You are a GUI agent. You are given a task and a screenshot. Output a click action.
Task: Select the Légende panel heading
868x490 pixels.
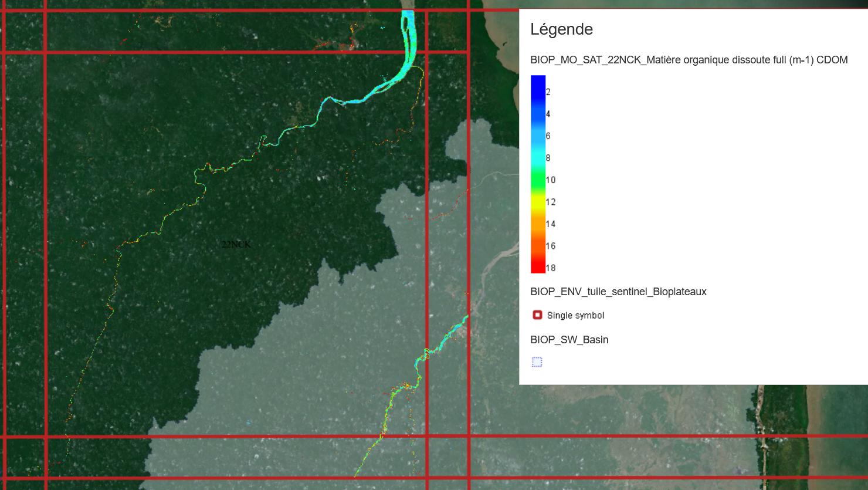pyautogui.click(x=561, y=29)
